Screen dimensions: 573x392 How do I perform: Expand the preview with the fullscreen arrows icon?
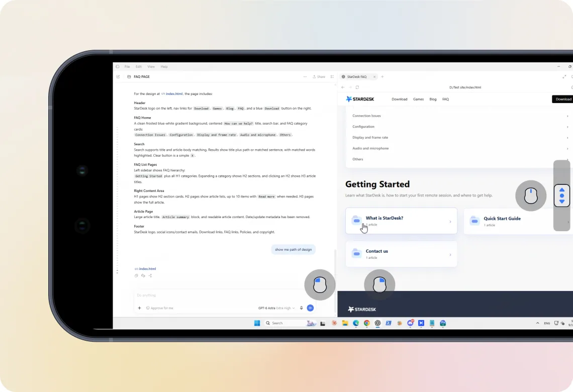[564, 77]
